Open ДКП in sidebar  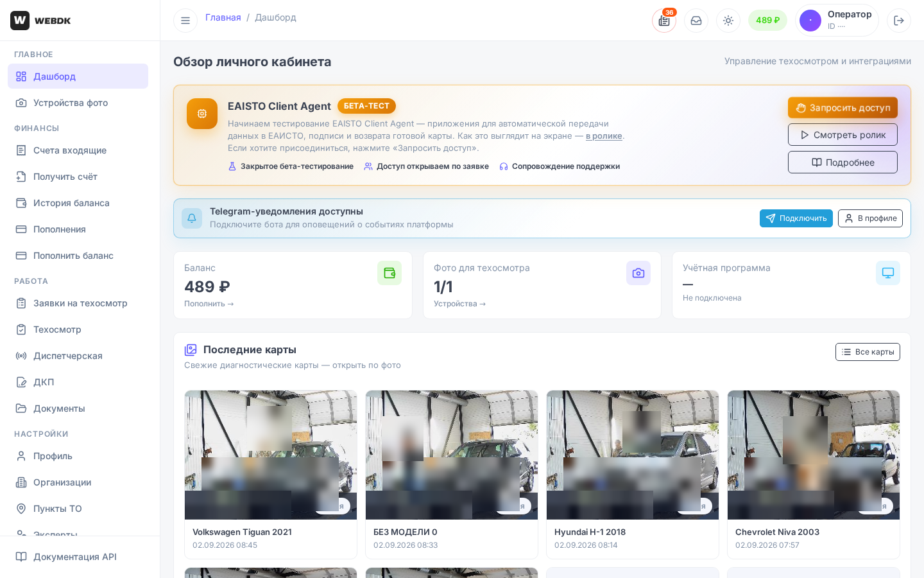point(78,382)
